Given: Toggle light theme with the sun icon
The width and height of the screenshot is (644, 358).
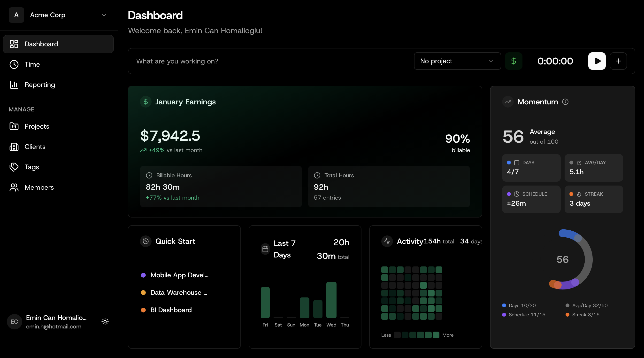Looking at the screenshot, I should [x=105, y=322].
